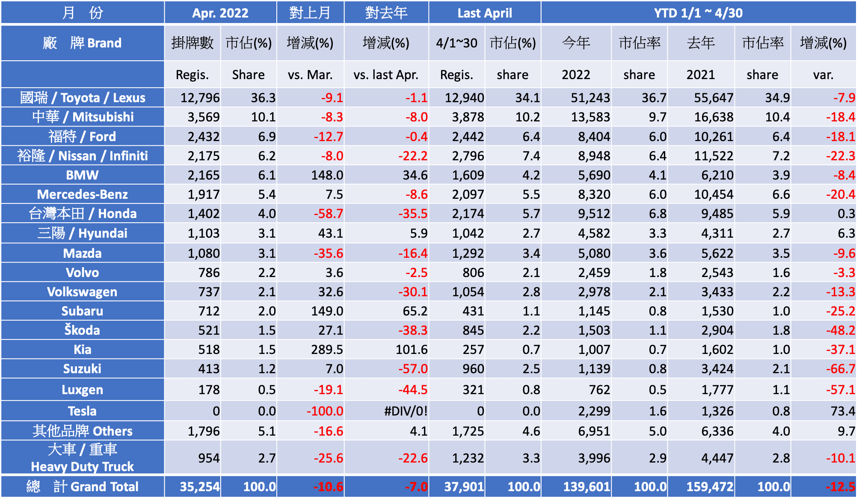Select Grand Total YTD var. -12.5
Image resolution: width=859 pixels, height=504 pixels.
point(840,487)
